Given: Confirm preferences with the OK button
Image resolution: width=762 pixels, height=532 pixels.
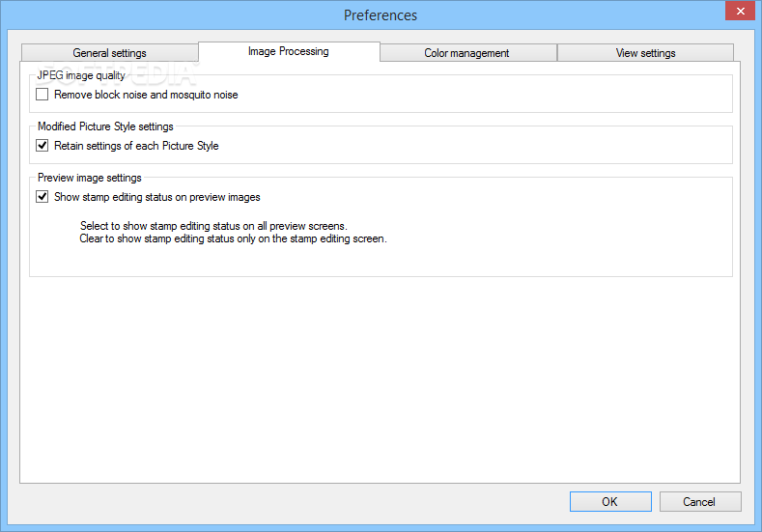Looking at the screenshot, I should [x=610, y=501].
